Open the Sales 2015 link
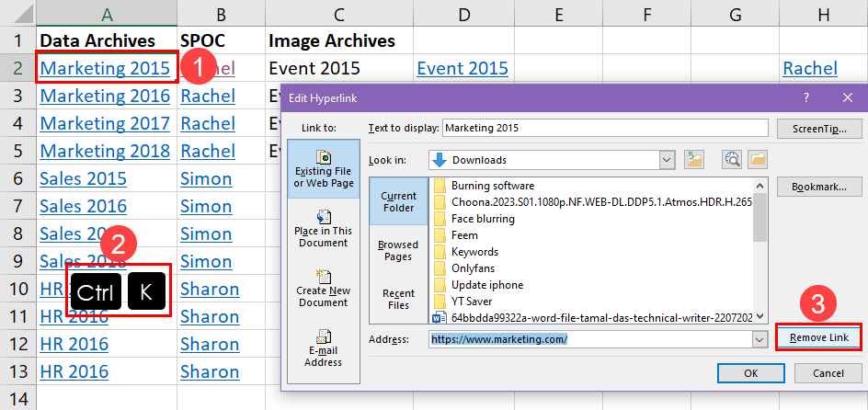The image size is (868, 410). pyautogui.click(x=83, y=178)
